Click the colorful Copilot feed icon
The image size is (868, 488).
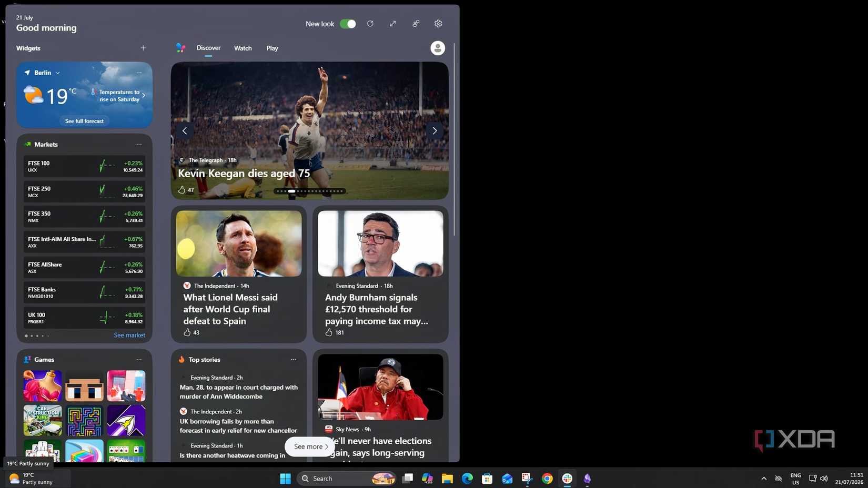181,48
